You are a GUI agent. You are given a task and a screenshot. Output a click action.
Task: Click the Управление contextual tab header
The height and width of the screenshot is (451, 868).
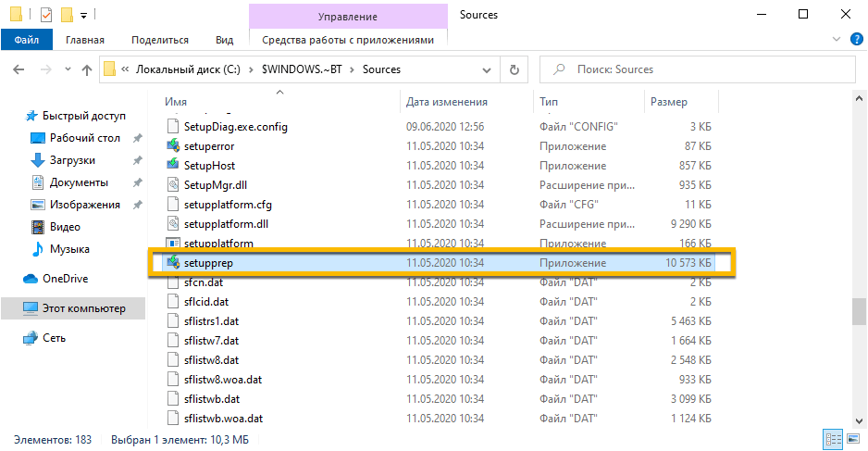pyautogui.click(x=348, y=17)
